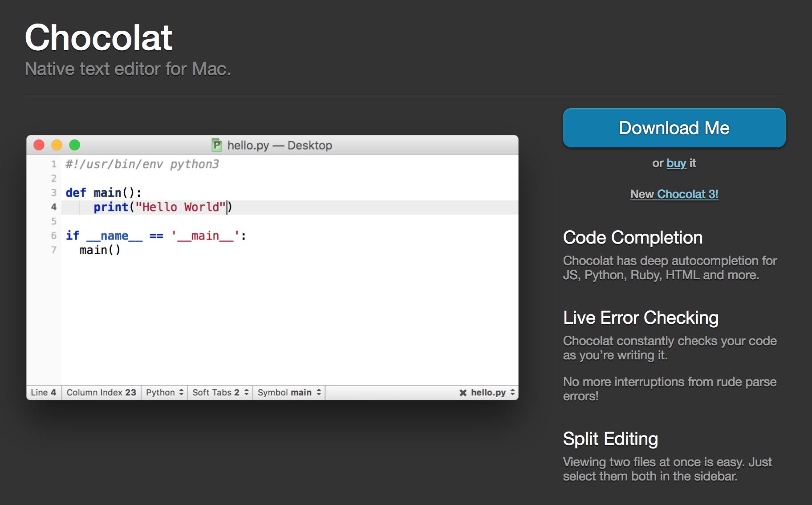The image size is (812, 505).
Task: Click the Live Error Checking heading
Action: 641,318
